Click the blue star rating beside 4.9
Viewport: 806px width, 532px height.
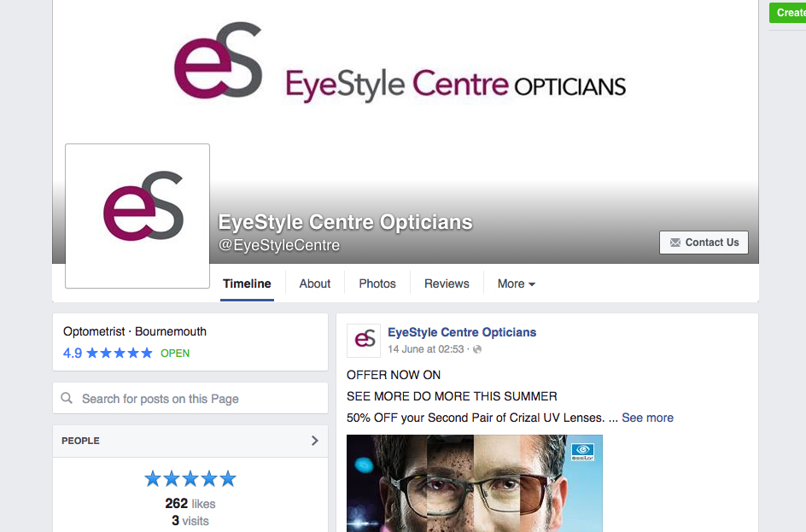(120, 354)
